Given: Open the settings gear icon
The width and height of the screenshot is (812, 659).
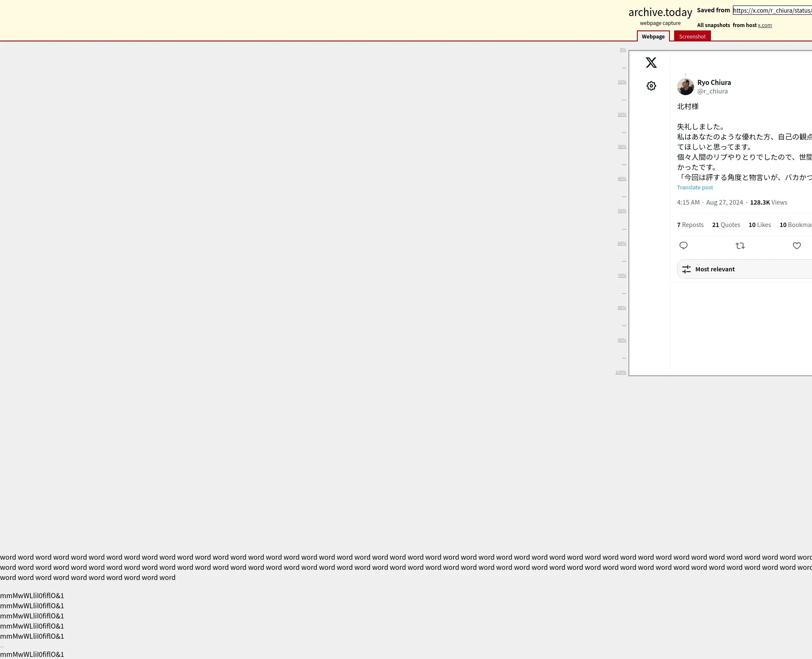Looking at the screenshot, I should click(651, 86).
